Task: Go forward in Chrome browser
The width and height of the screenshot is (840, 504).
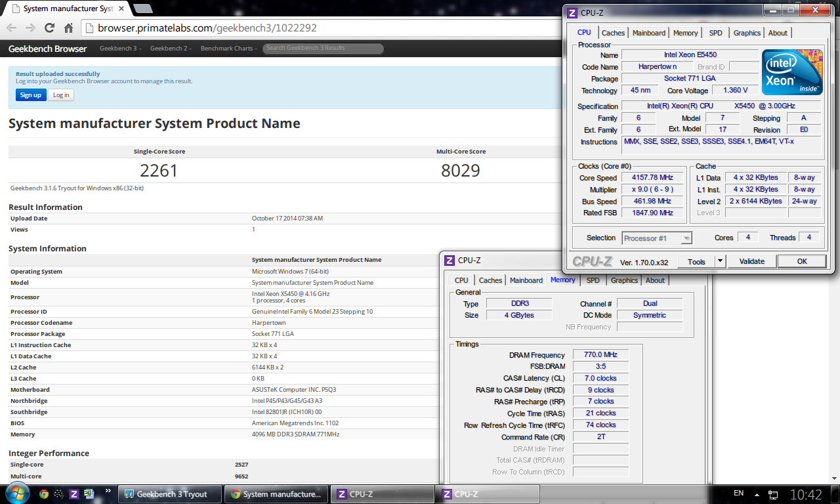Action: click(x=30, y=28)
